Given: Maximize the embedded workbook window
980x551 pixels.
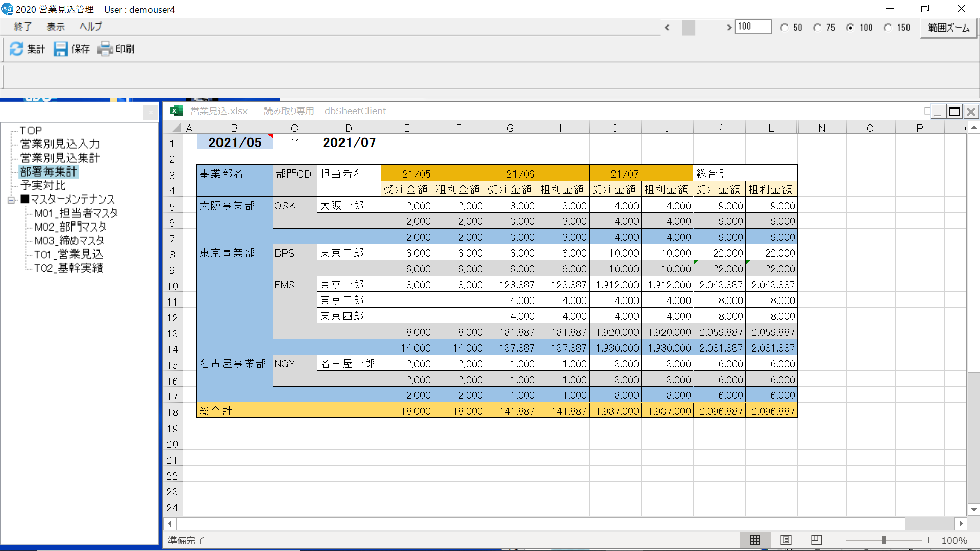Looking at the screenshot, I should (954, 111).
